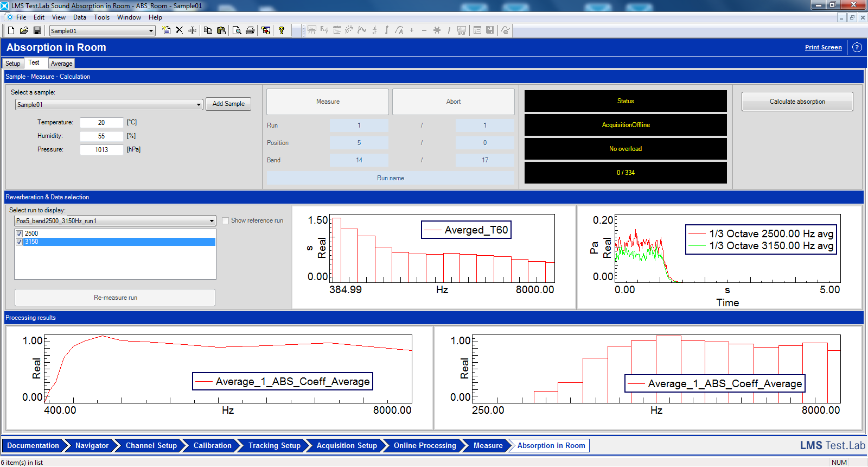Click the colored window icon before the help icon
Image resolution: width=868 pixels, height=467 pixels.
[266, 30]
